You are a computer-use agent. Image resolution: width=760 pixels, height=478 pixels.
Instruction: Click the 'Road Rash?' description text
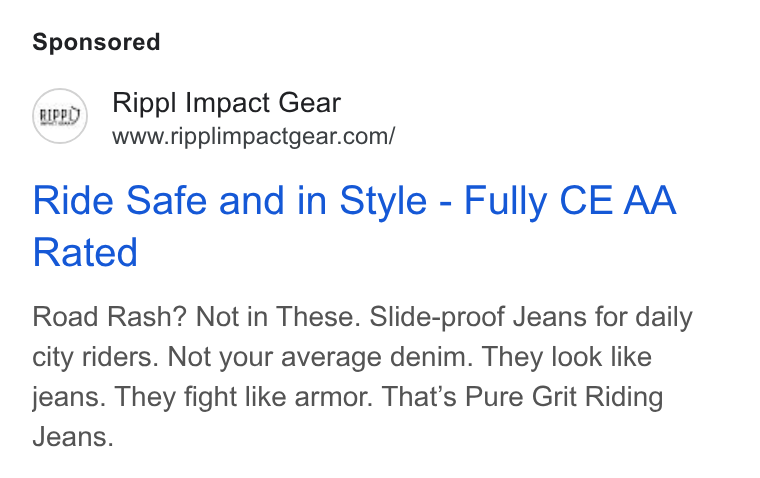(x=110, y=317)
